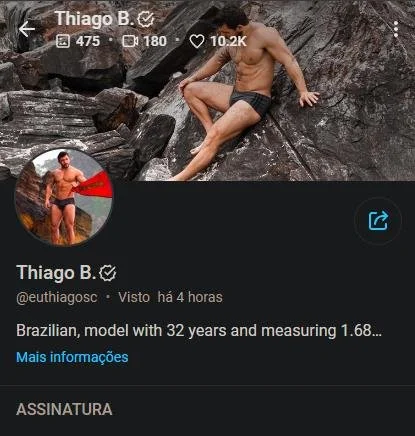415x436 pixels.
Task: Click the Visto há 4 horas status
Action: pos(170,297)
